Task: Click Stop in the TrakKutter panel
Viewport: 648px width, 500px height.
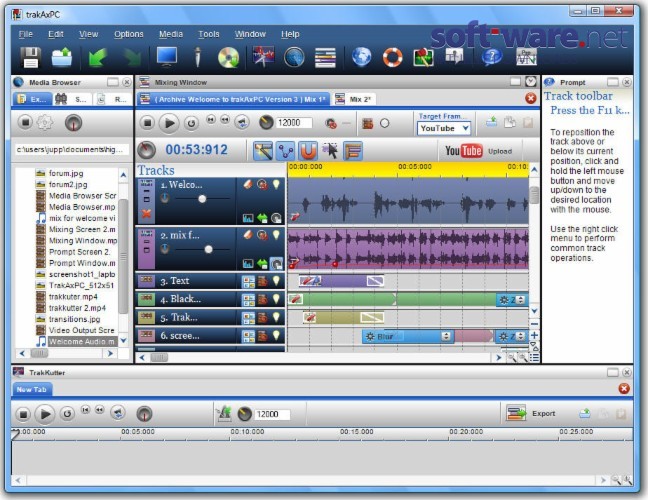Action: pos(23,414)
